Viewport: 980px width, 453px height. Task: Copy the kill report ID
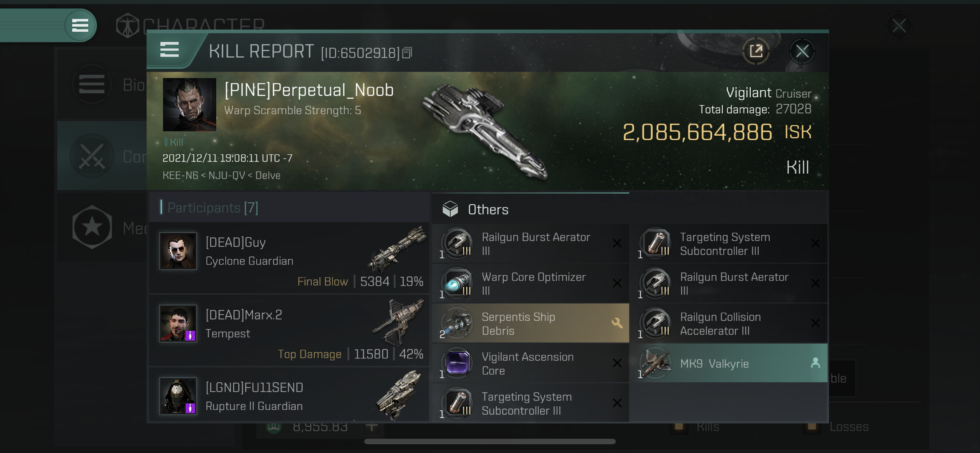[x=407, y=53]
